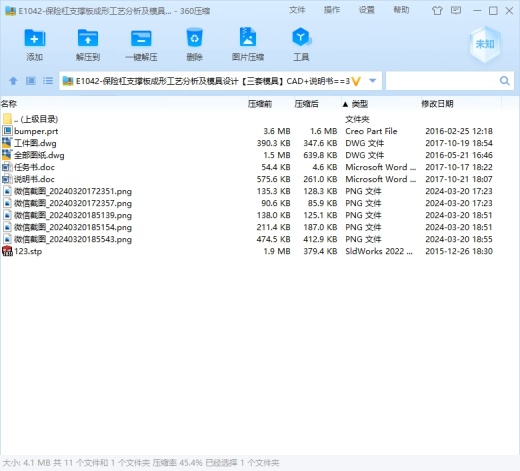Viewport: 520px width, 471px height.
Task: Click the 未知 security status badge
Action: (485, 44)
